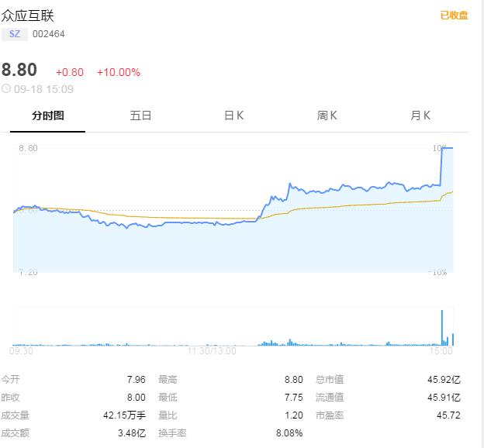Viewport: 484px width, 448px height.
Task: Click the 量比 value 1.20
Action: tap(293, 415)
